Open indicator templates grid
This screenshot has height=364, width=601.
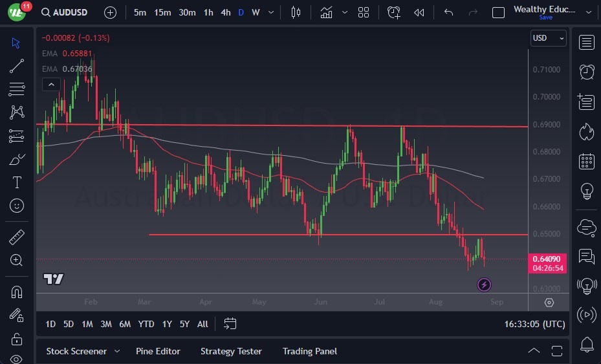(364, 13)
